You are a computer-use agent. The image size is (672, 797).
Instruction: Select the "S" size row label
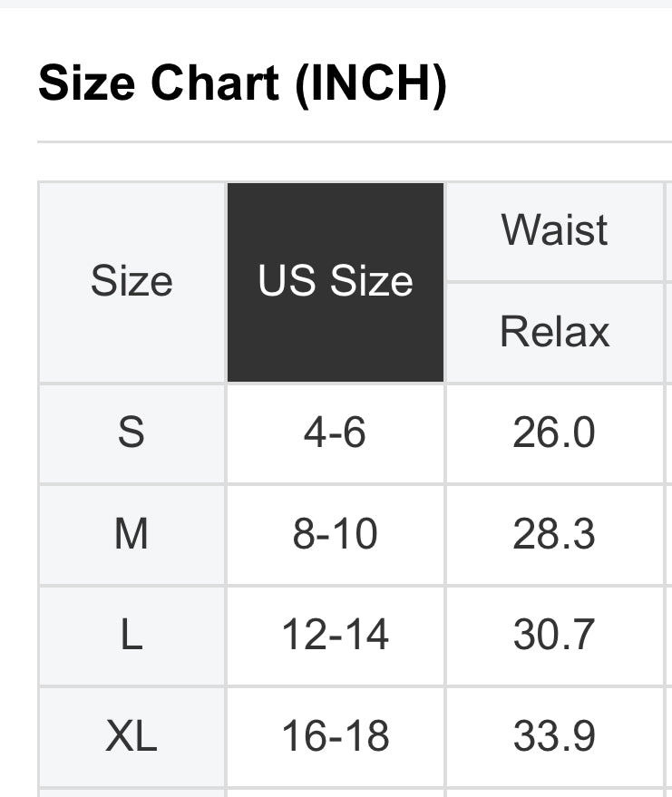(131, 433)
